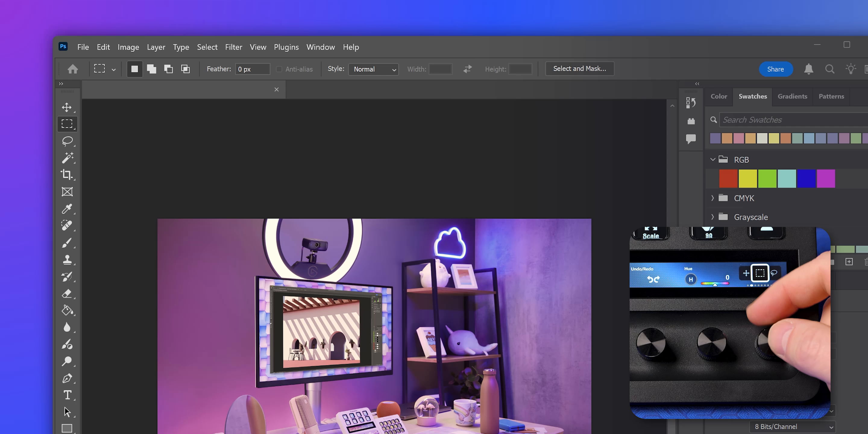
Task: Select the Brush tool
Action: click(x=67, y=243)
